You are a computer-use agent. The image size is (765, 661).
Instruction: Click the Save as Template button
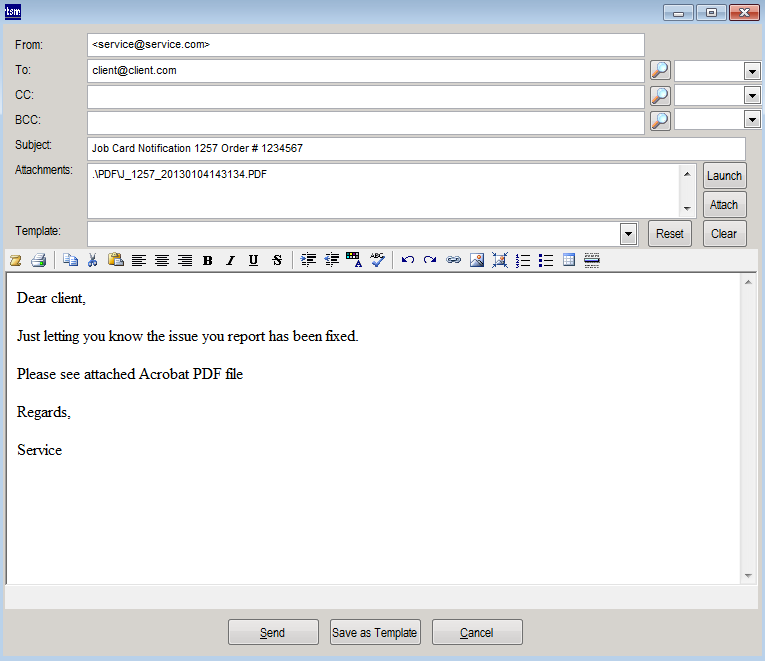(x=375, y=632)
